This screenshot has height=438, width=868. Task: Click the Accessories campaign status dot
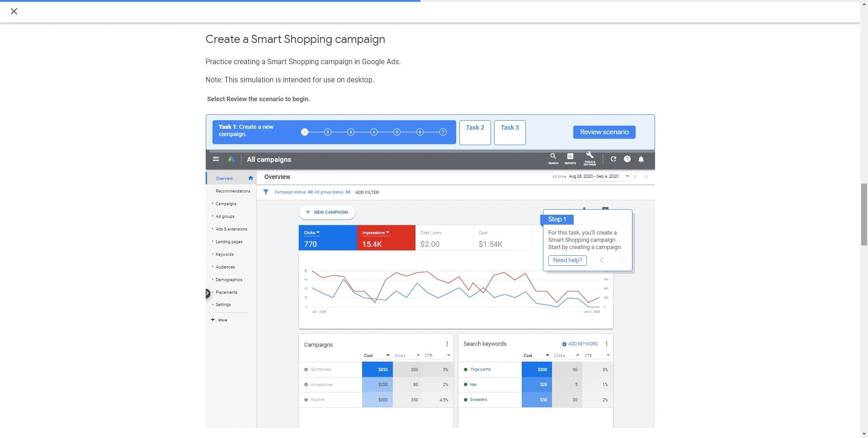306,385
